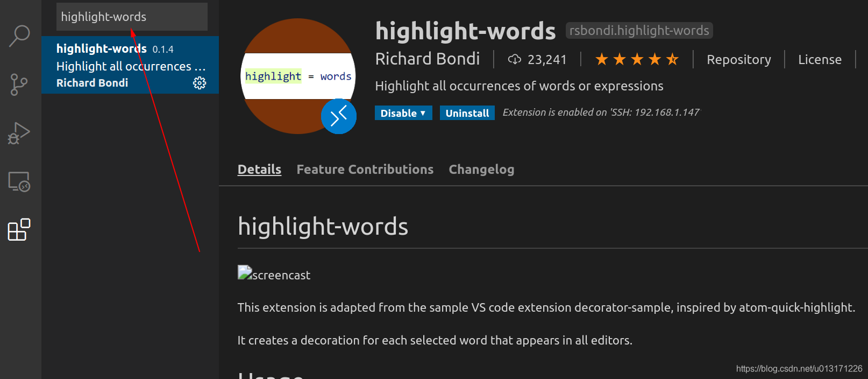Click Richard Bondi in the list entry

click(x=92, y=83)
